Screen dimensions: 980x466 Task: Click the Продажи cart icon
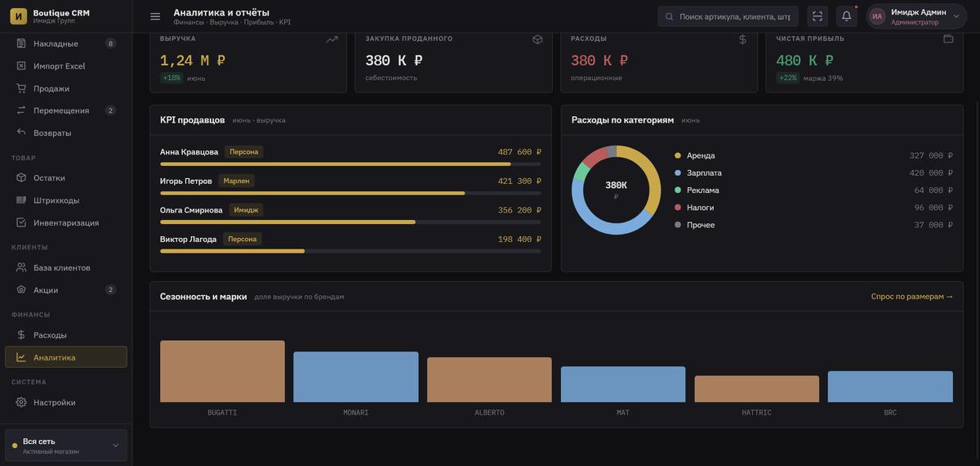[x=21, y=88]
